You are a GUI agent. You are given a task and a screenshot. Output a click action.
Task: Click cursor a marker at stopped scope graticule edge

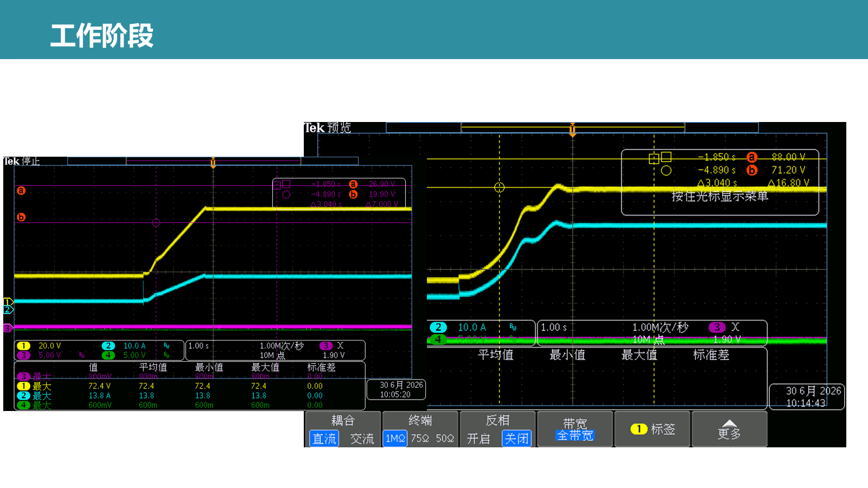pos(21,190)
